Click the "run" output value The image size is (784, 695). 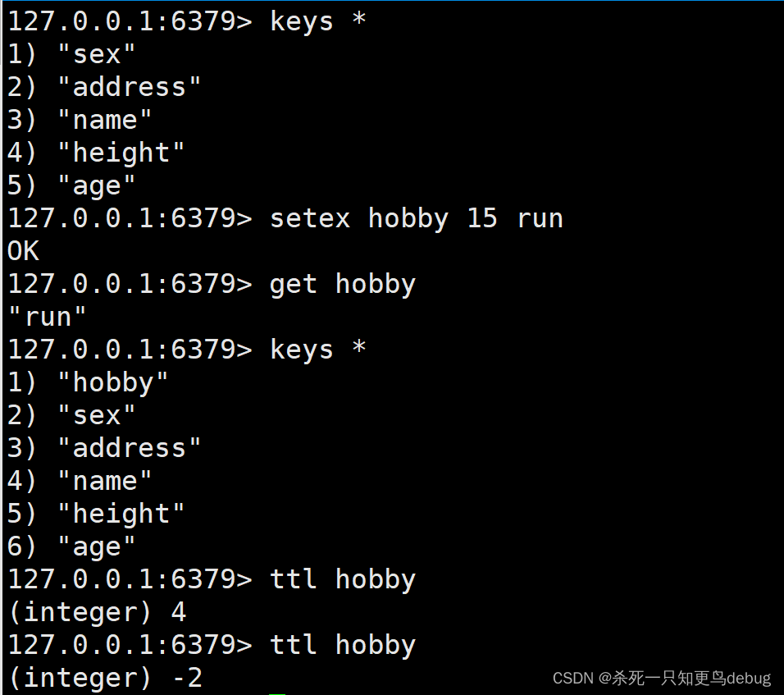(48, 317)
